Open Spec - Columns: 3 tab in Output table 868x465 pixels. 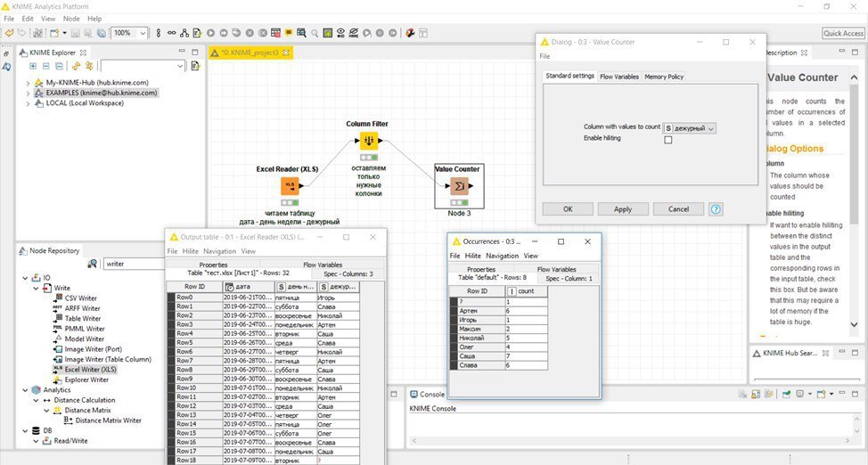[348, 274]
